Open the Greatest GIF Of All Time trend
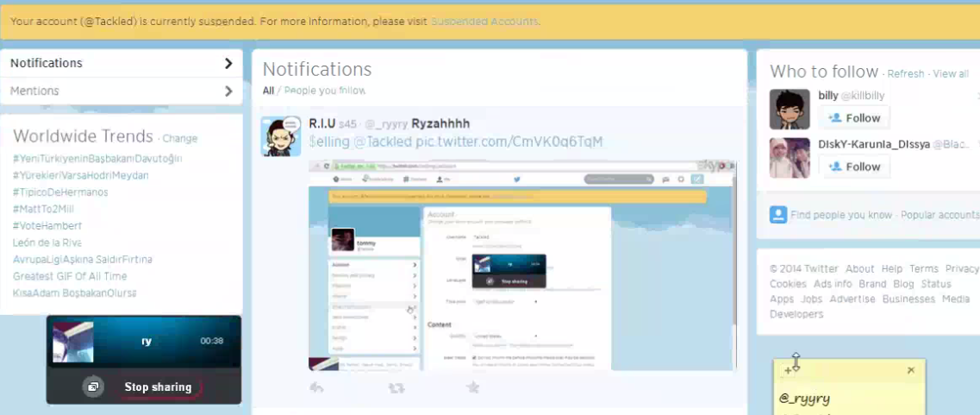This screenshot has width=980, height=415. 70,277
